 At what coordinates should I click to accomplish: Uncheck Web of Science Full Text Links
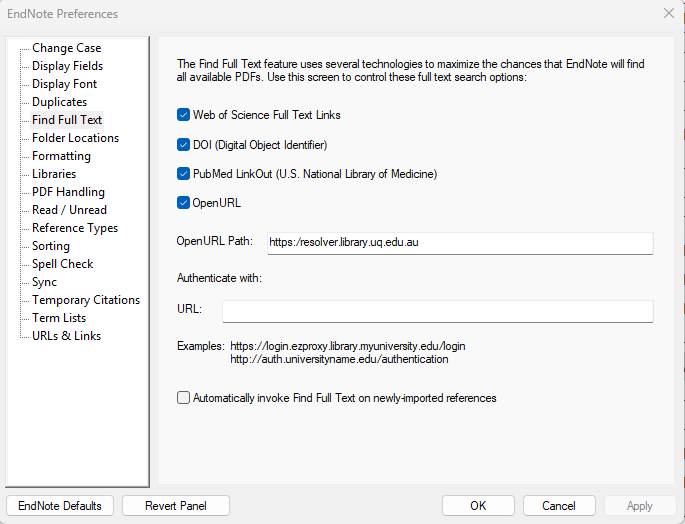click(184, 115)
